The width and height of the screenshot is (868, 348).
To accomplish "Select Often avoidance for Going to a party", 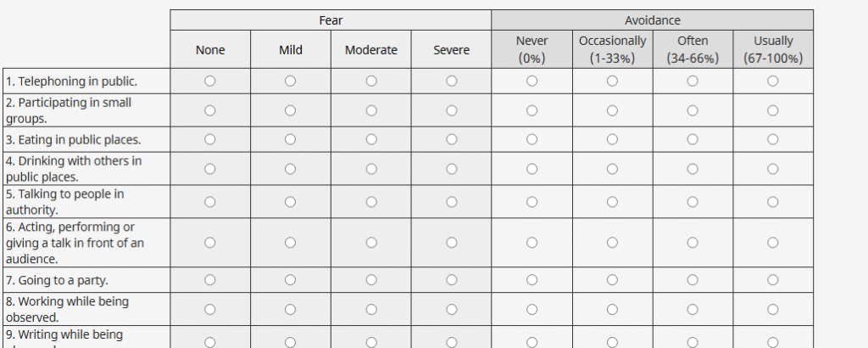I will [693, 280].
